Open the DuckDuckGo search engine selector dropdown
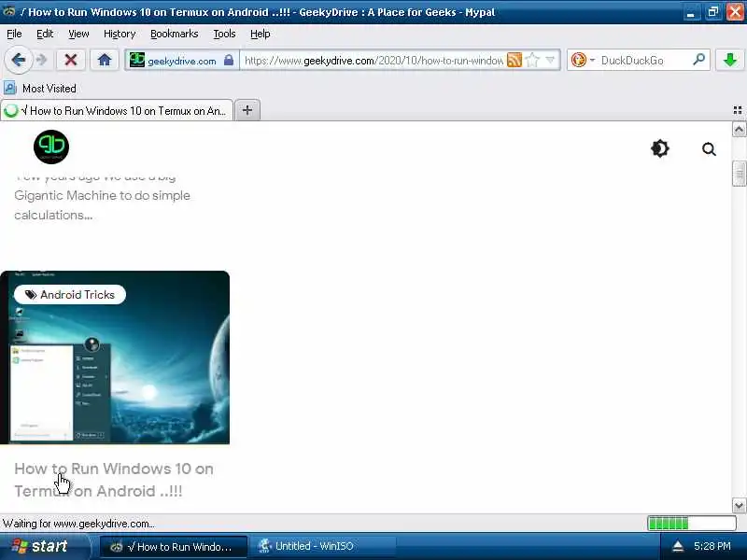This screenshot has width=747, height=560. [583, 61]
